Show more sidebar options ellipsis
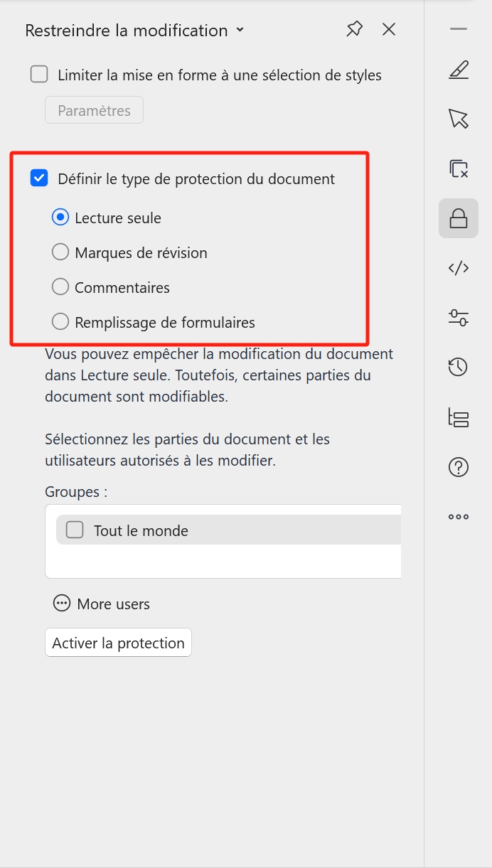The height and width of the screenshot is (868, 492). [x=459, y=517]
